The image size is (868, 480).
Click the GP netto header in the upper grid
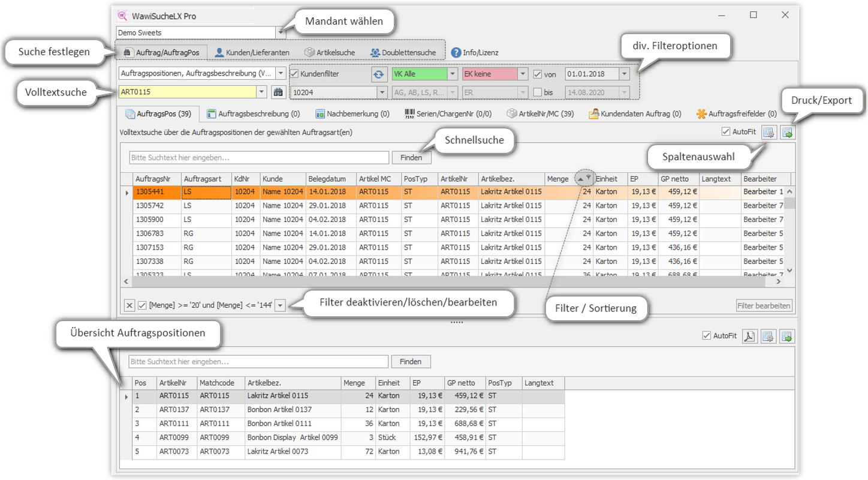tap(678, 179)
